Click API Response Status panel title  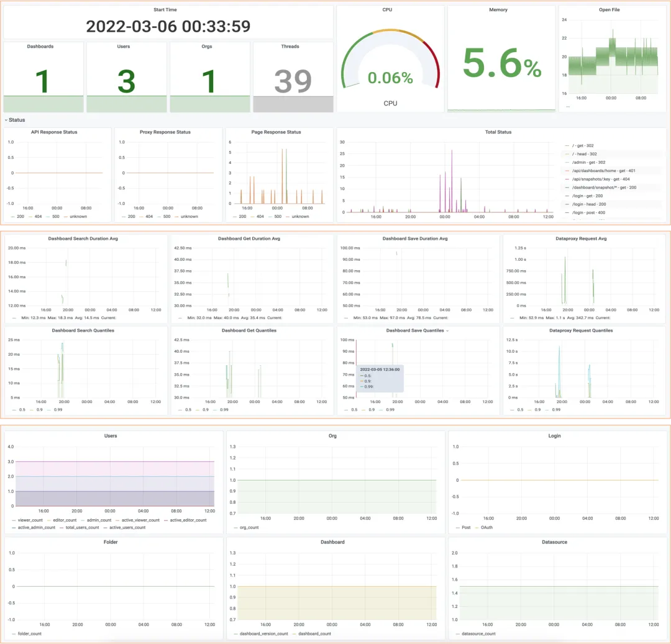[x=54, y=132]
